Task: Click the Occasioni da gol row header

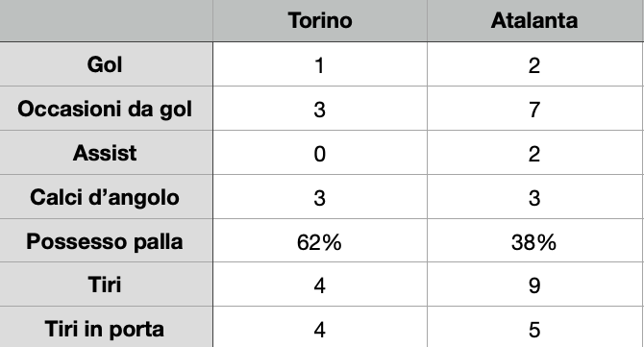Action: (106, 109)
